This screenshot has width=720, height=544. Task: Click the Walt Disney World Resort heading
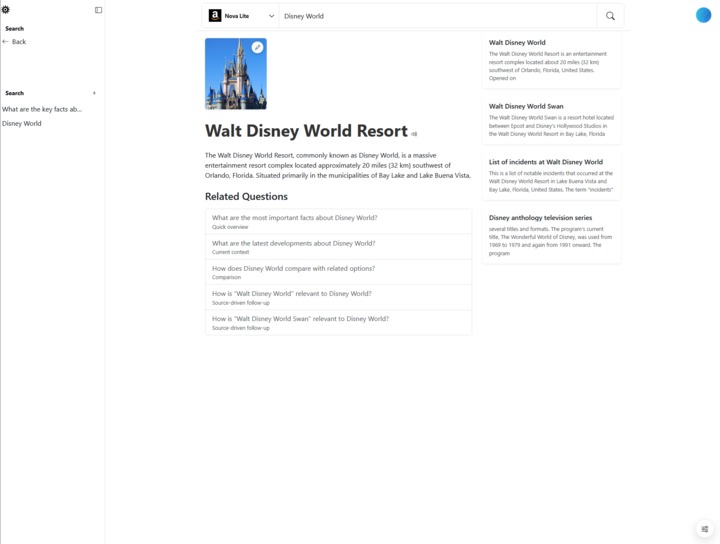point(306,131)
